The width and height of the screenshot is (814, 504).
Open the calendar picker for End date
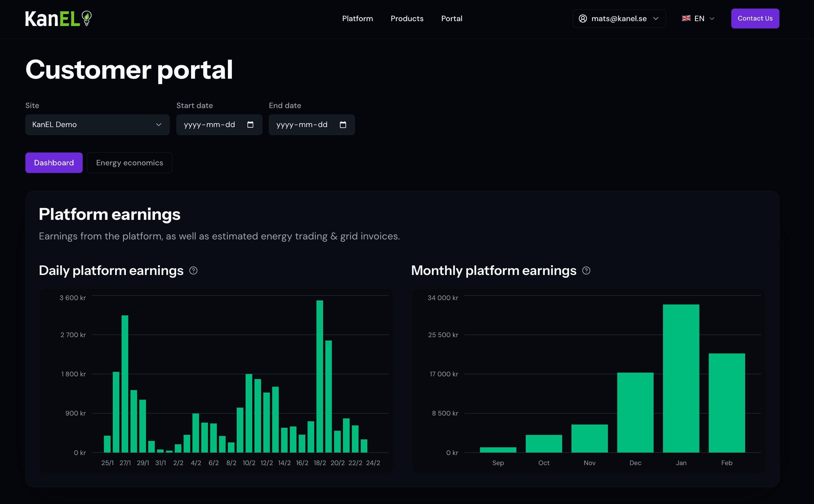coord(343,125)
